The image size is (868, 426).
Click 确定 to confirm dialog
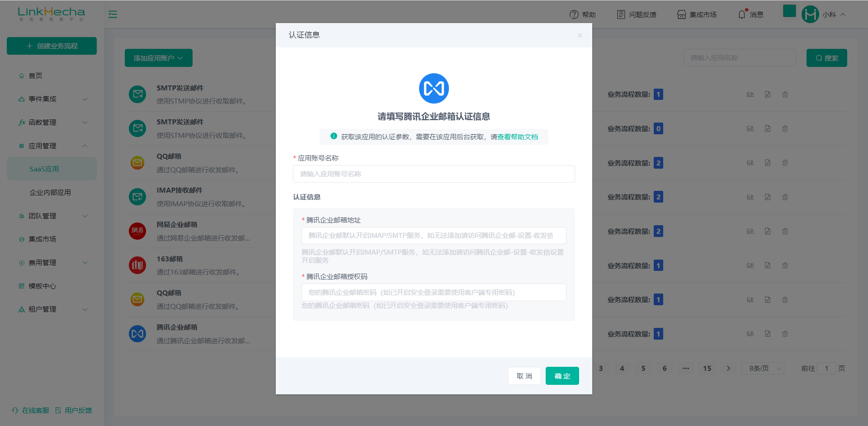click(x=562, y=376)
